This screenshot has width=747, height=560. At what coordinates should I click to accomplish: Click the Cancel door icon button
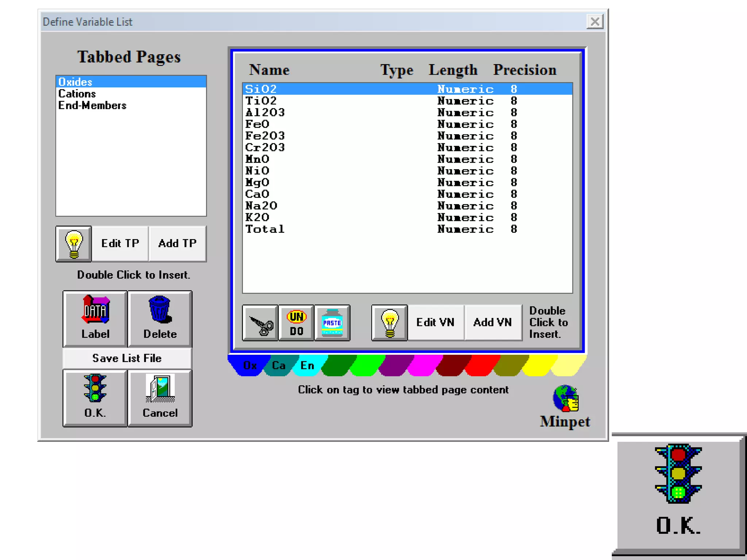coord(160,398)
